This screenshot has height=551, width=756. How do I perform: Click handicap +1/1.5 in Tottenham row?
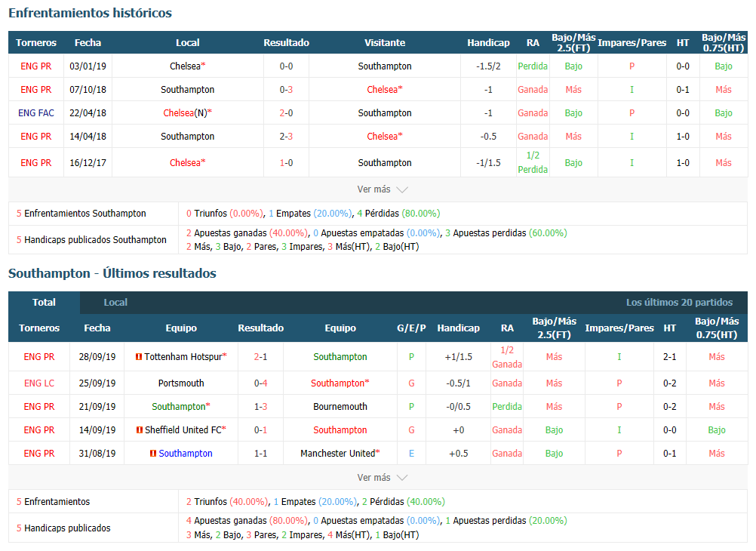tap(459, 357)
